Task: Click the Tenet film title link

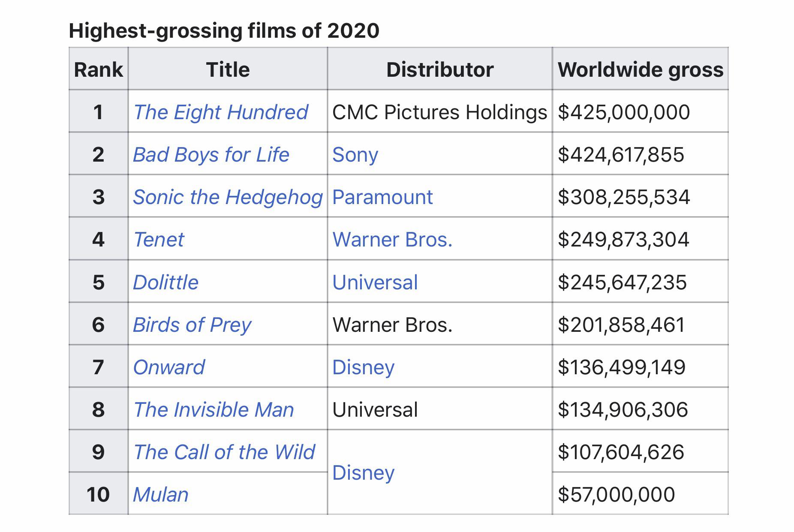Action: (x=159, y=240)
